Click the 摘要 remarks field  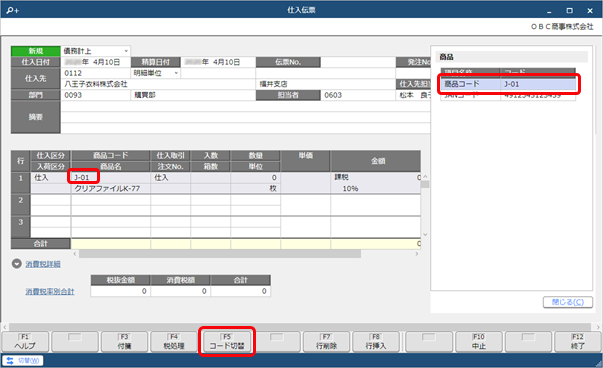point(245,117)
